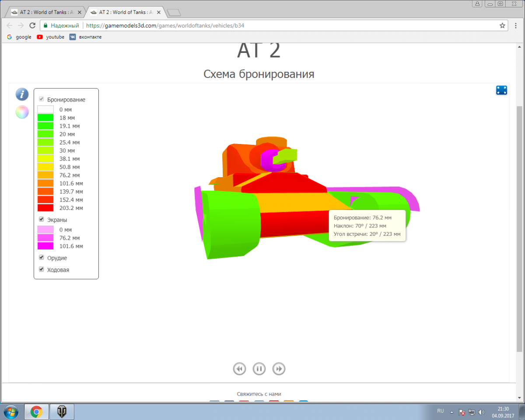Bookmark this page with star icon
This screenshot has height=420, width=525.
(502, 25)
